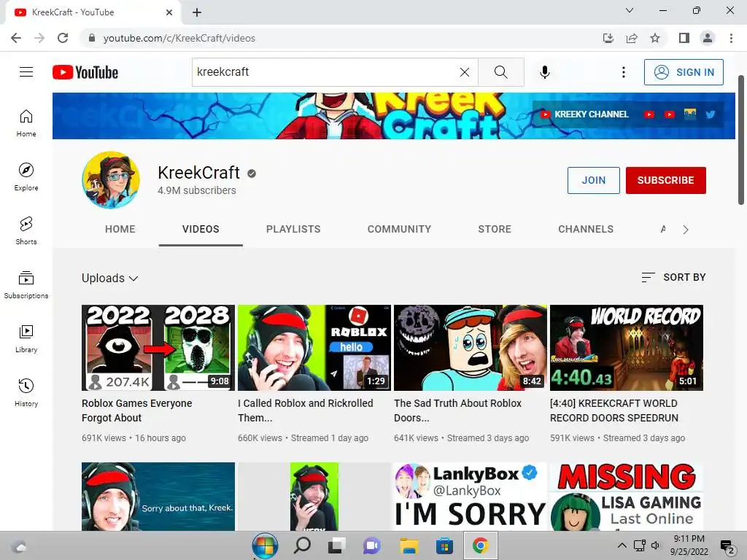Open the 8:42 Roblox Doors thumbnail

coord(471,348)
